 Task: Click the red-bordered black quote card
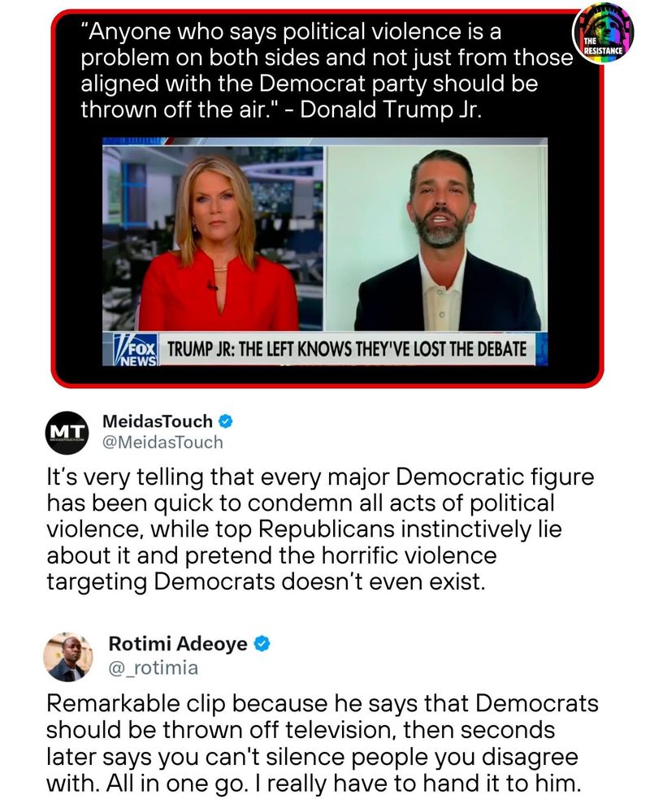327,198
